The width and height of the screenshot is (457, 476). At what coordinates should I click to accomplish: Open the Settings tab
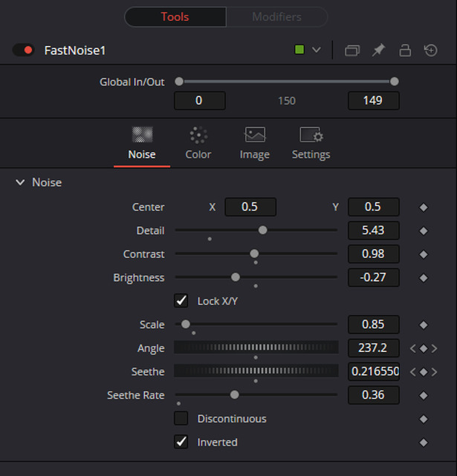click(311, 144)
